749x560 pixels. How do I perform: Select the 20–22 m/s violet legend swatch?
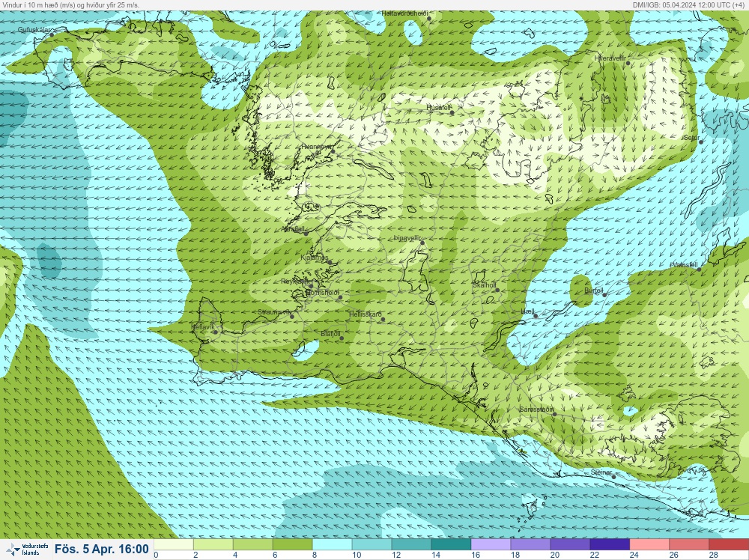570,545
